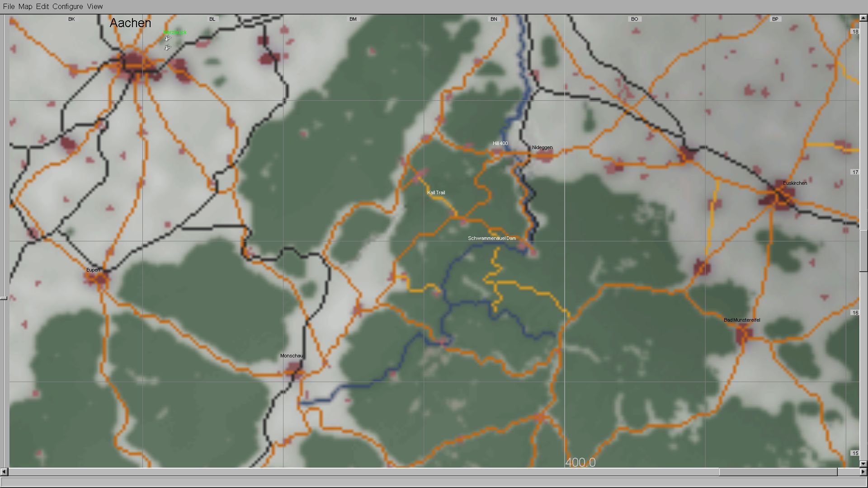Open the Configure menu
The height and width of the screenshot is (488, 868).
(x=67, y=6)
